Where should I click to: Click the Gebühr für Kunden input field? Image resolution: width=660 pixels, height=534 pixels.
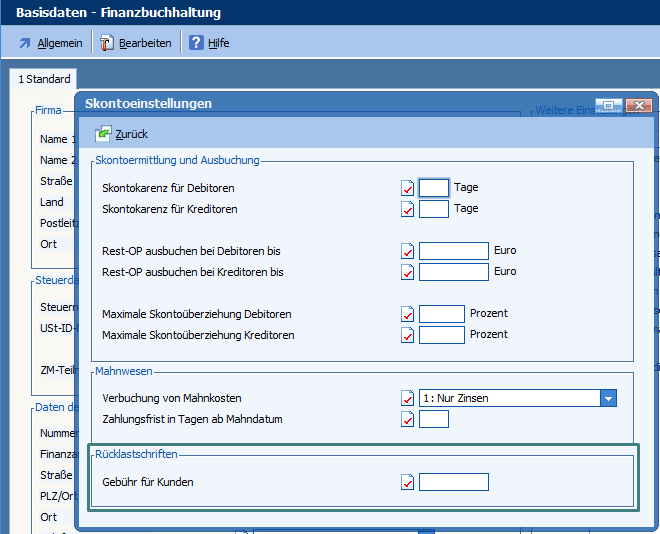[453, 482]
